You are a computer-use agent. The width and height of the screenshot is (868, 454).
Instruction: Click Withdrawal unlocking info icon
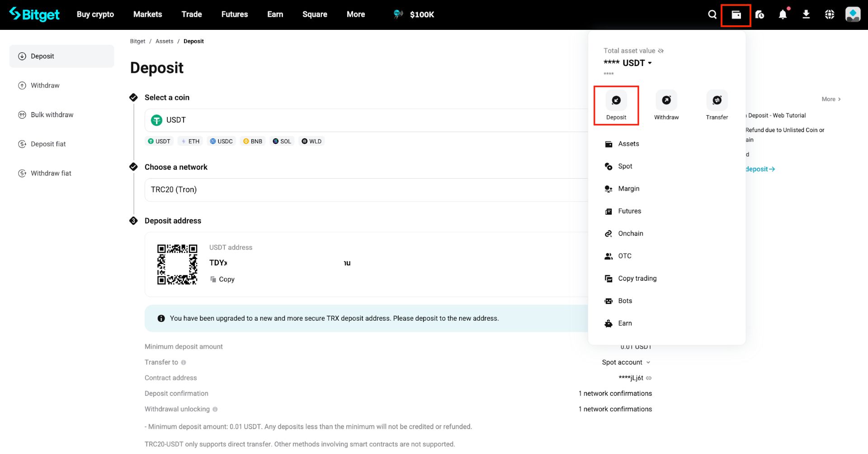[x=215, y=409]
